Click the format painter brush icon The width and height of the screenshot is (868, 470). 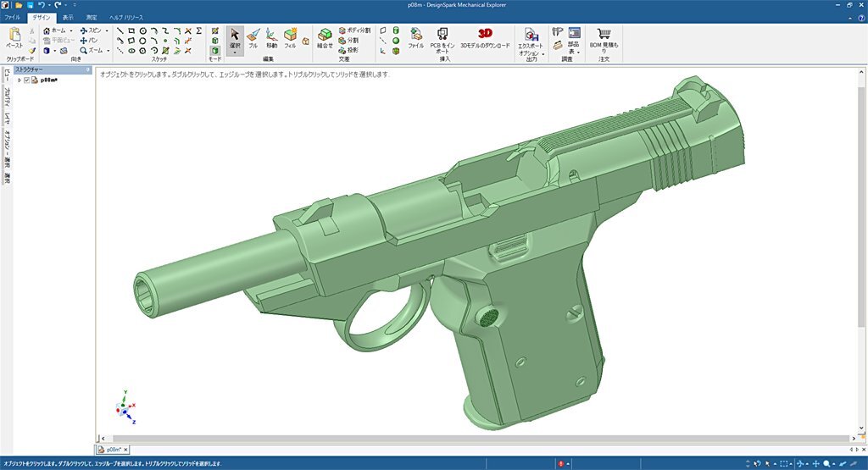(x=32, y=51)
